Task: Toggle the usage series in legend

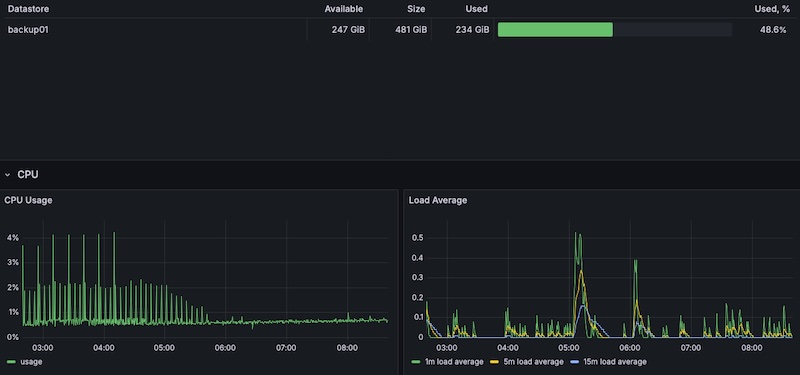Action: point(32,362)
